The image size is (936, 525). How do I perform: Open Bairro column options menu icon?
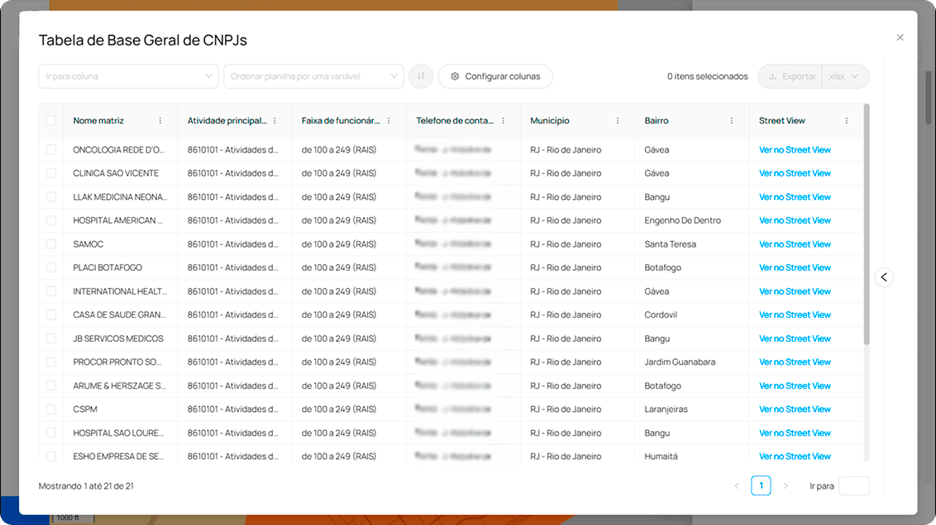(731, 121)
